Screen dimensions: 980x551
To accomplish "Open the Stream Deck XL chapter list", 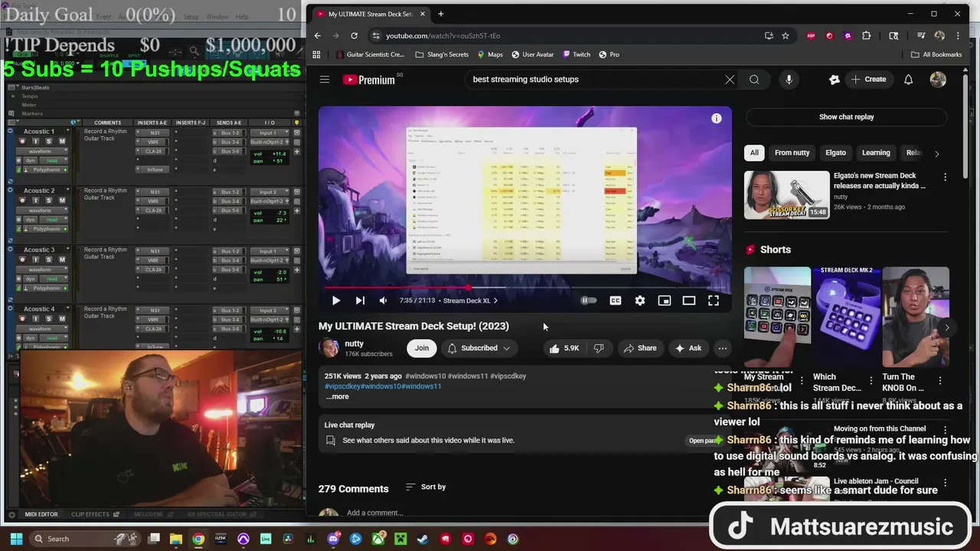I will click(x=470, y=301).
